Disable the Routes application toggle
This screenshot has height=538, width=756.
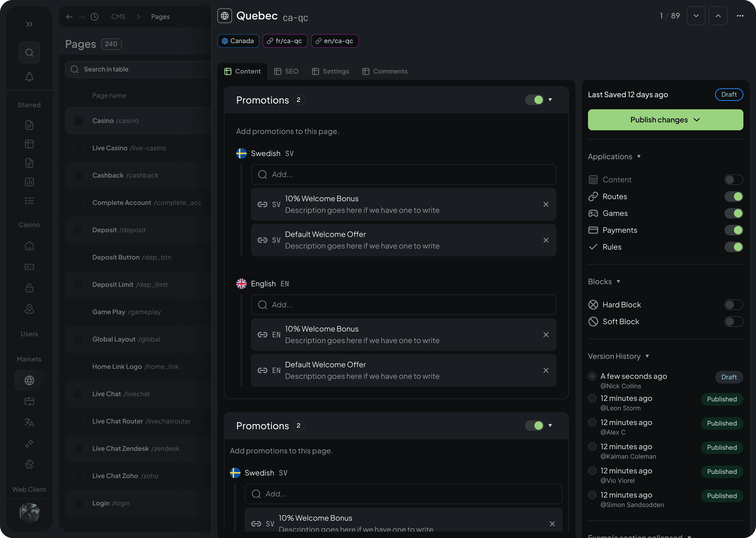pyautogui.click(x=733, y=196)
